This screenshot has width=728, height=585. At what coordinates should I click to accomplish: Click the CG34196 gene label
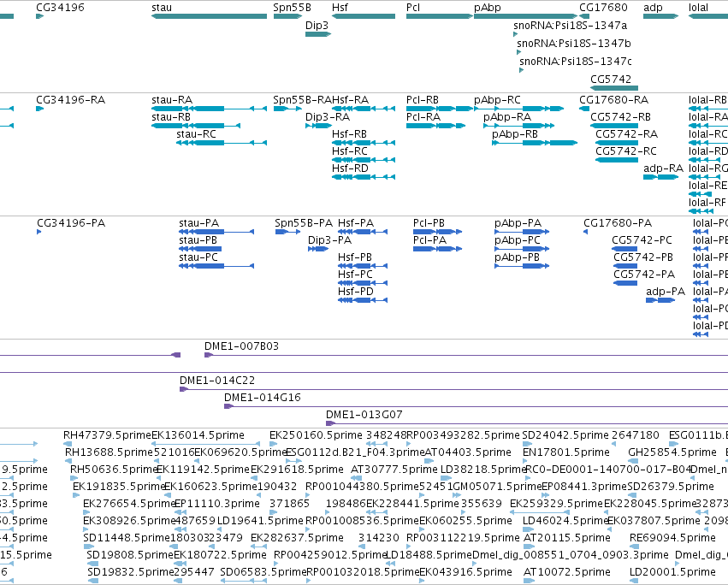pos(61,8)
